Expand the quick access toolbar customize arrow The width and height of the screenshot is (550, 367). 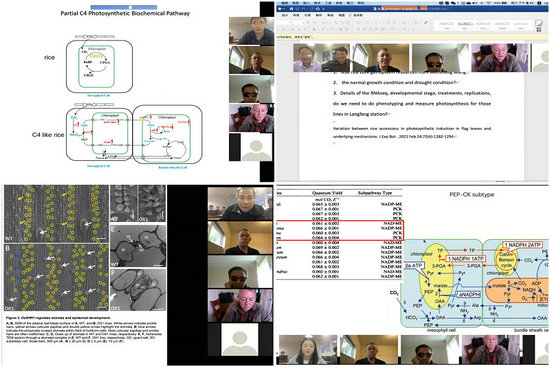click(323, 9)
